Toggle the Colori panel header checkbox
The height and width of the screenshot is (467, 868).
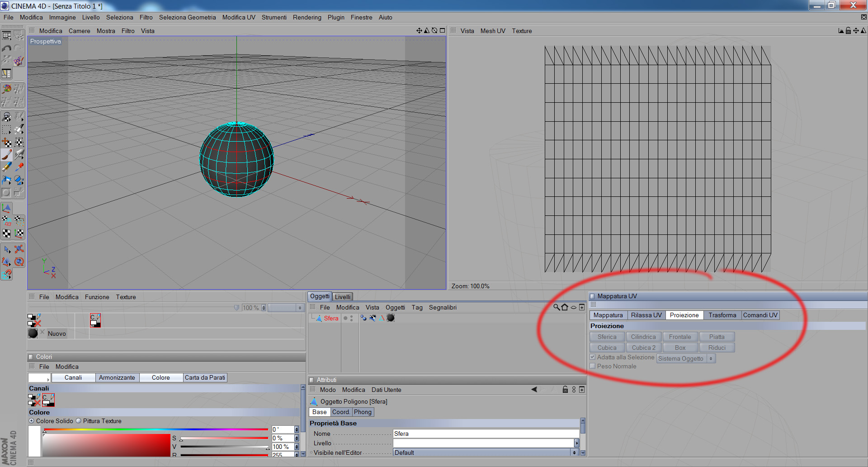31,357
